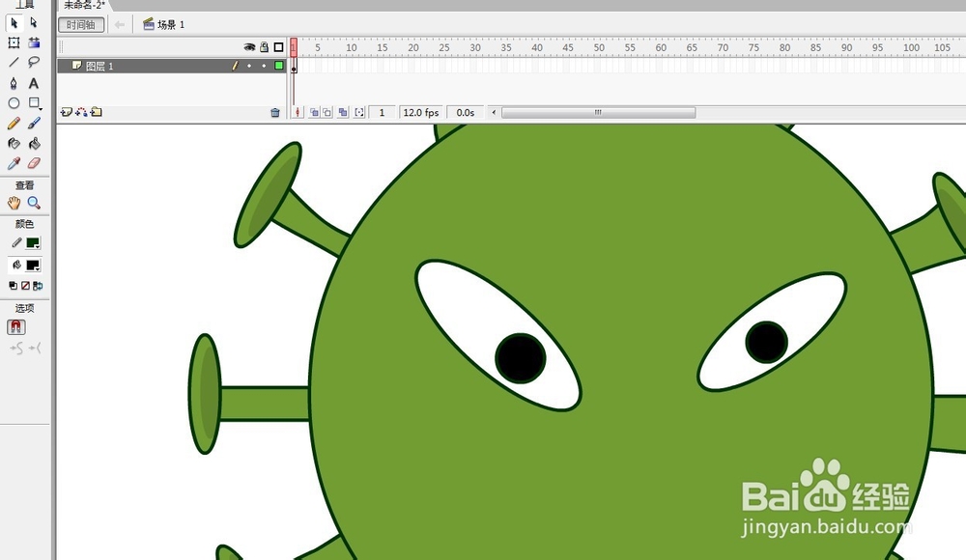The height and width of the screenshot is (560, 966).
Task: Click the 12.0 fps frame rate
Action: pos(421,113)
